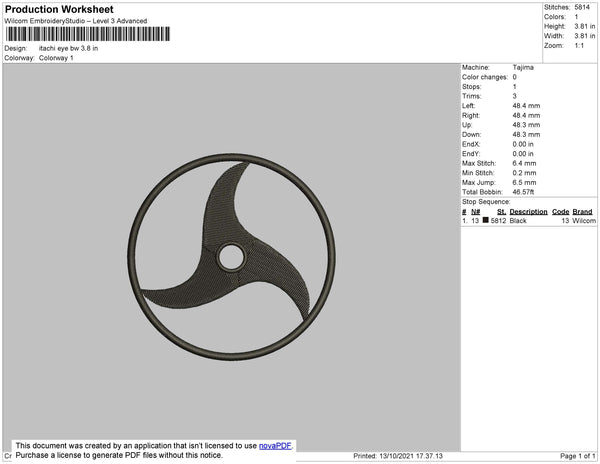600x464 pixels.
Task: Click the Zoom value 1:1
Action: point(579,46)
